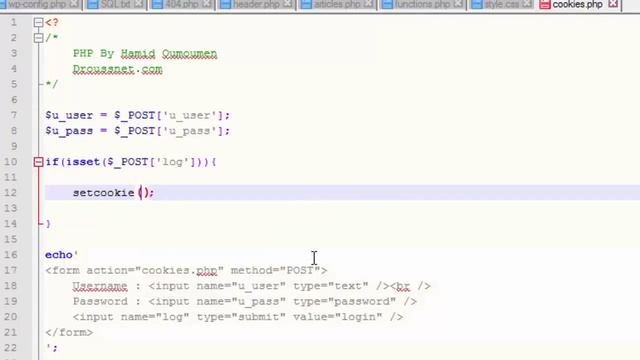Click the 'Droussnet.com' comment text
Image resolution: width=640 pixels, height=360 pixels.
[x=118, y=69]
